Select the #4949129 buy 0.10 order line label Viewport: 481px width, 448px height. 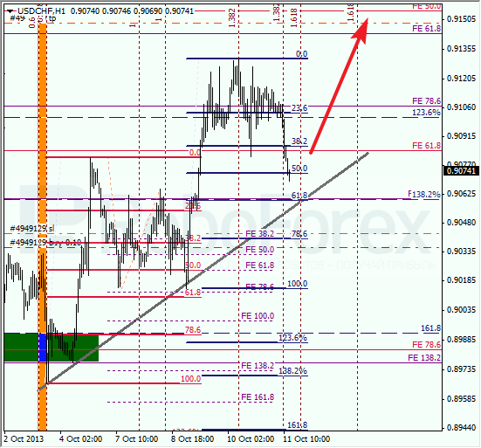coord(45,243)
